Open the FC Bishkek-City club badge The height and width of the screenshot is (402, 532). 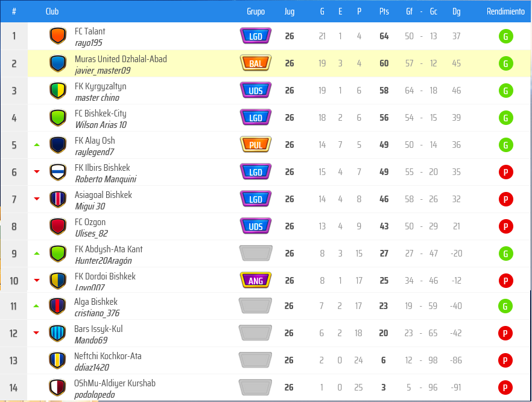[x=58, y=117]
